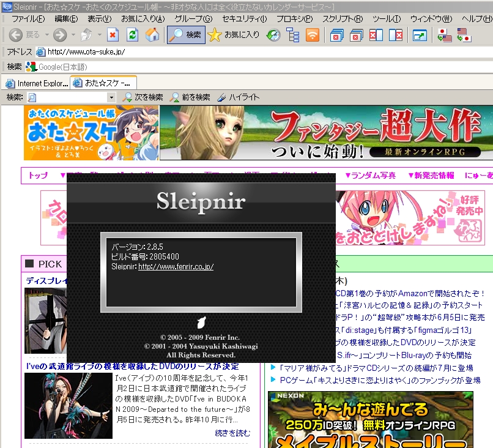
Task: Click the fenrir.co.jp link in About dialog
Action: click(176, 266)
